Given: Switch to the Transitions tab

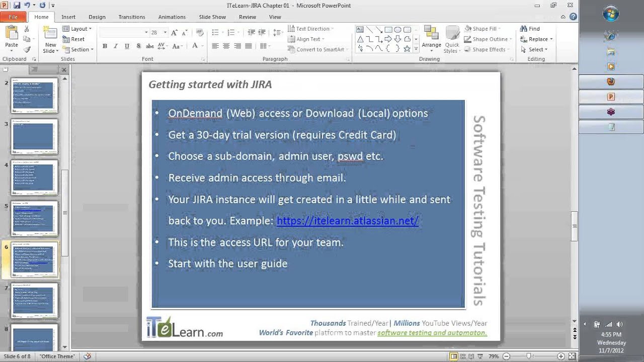Looking at the screenshot, I should pyautogui.click(x=132, y=17).
